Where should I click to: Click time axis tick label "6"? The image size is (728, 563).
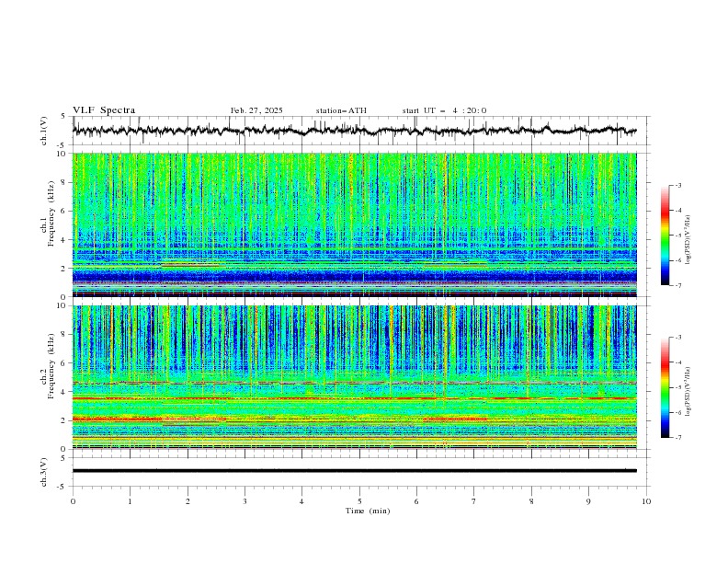(x=417, y=501)
